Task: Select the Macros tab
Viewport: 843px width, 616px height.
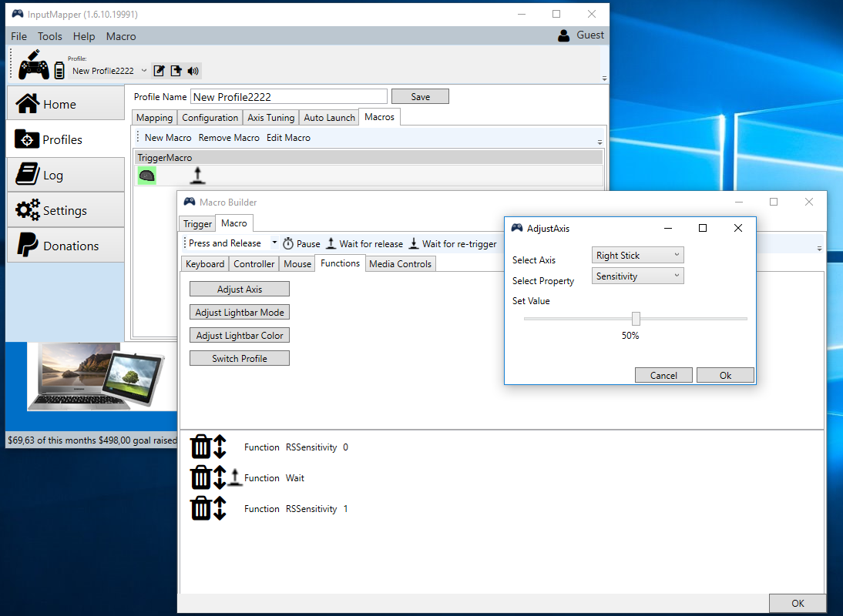Action: point(380,117)
